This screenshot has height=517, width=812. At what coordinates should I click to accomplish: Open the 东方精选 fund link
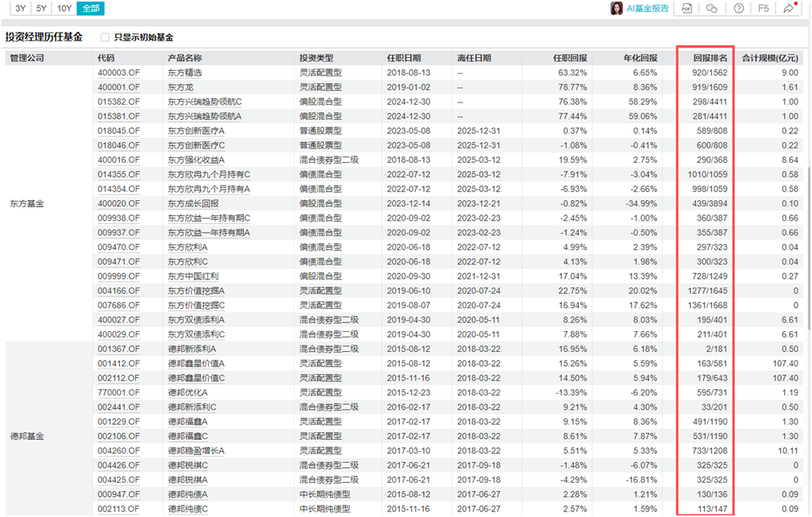pyautogui.click(x=185, y=72)
